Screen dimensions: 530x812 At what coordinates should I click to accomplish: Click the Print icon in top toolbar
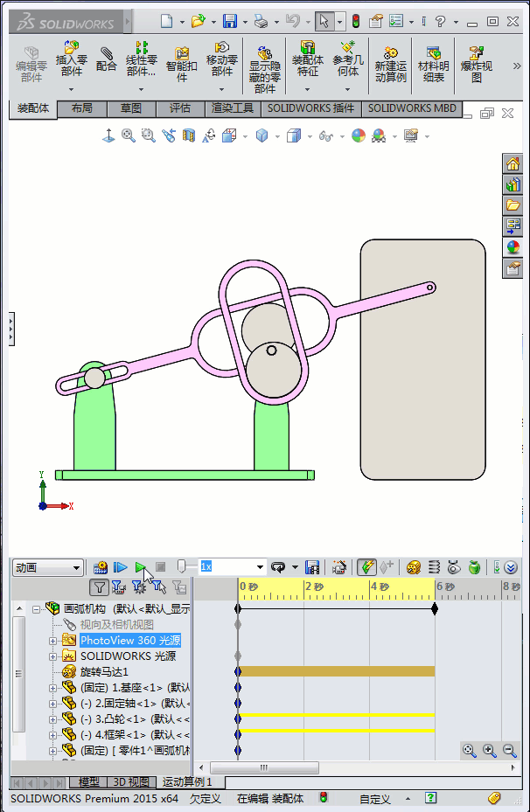[262, 21]
